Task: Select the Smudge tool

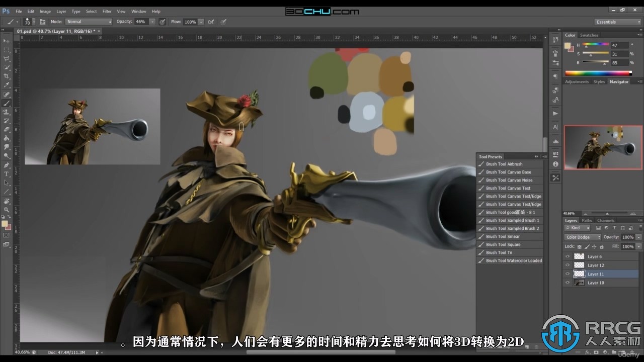Action: tap(7, 147)
